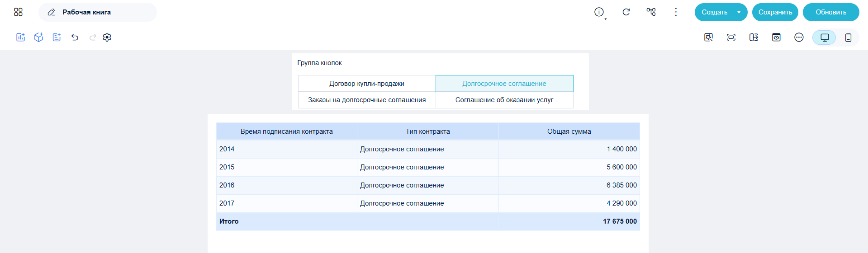Click the Обновить button
868x253 pixels.
point(831,12)
